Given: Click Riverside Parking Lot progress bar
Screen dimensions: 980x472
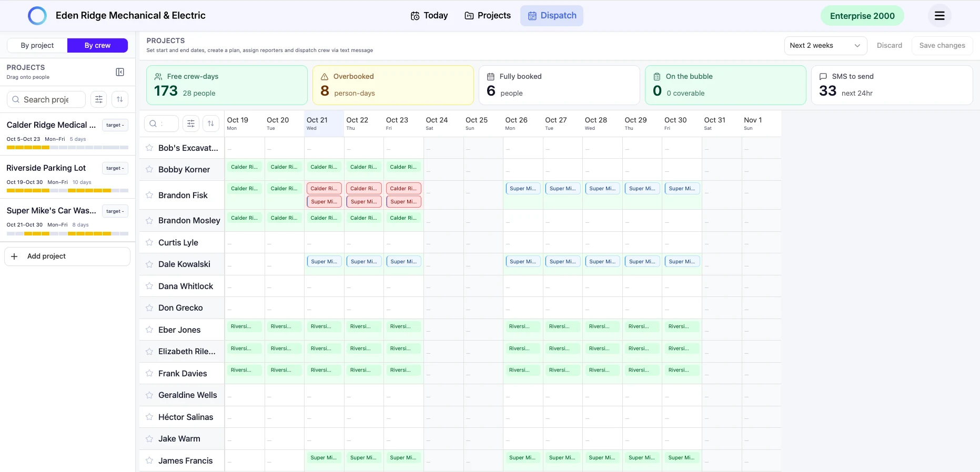Looking at the screenshot, I should tap(67, 191).
